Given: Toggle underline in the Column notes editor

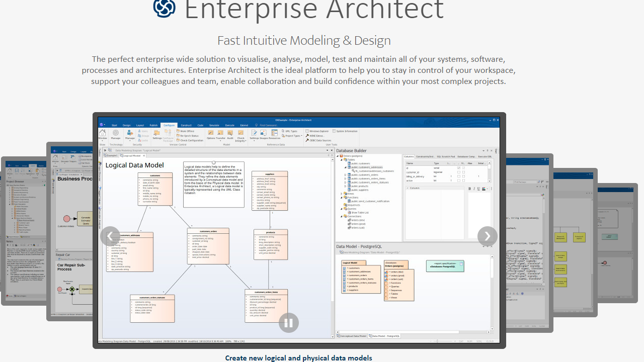Looking at the screenshot, I should coord(478,189).
